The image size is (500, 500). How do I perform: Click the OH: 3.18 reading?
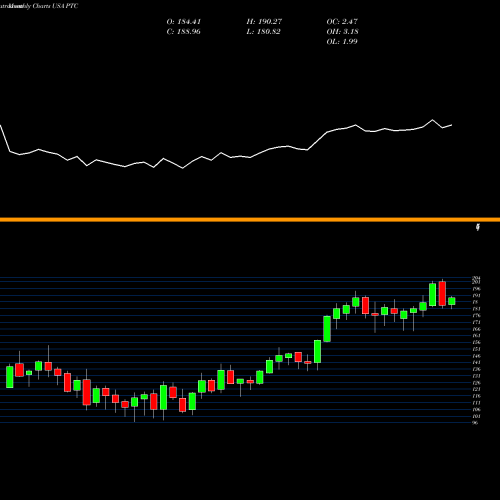point(343,32)
